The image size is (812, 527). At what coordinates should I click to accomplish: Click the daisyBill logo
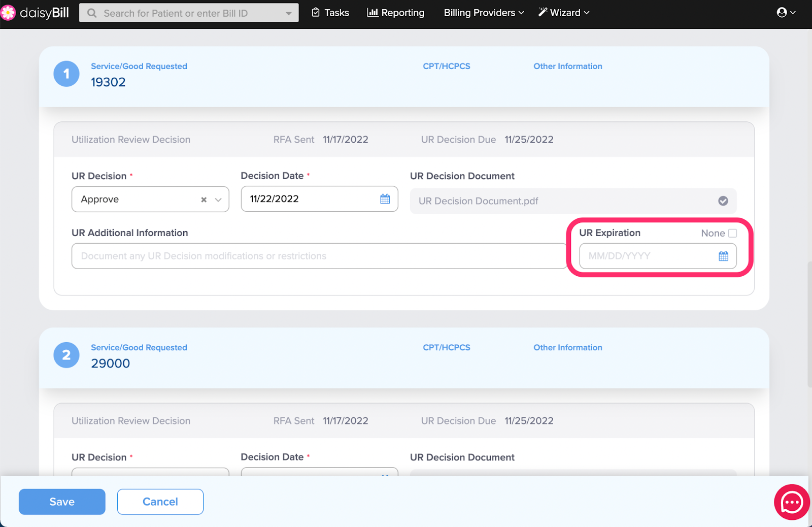(x=35, y=13)
